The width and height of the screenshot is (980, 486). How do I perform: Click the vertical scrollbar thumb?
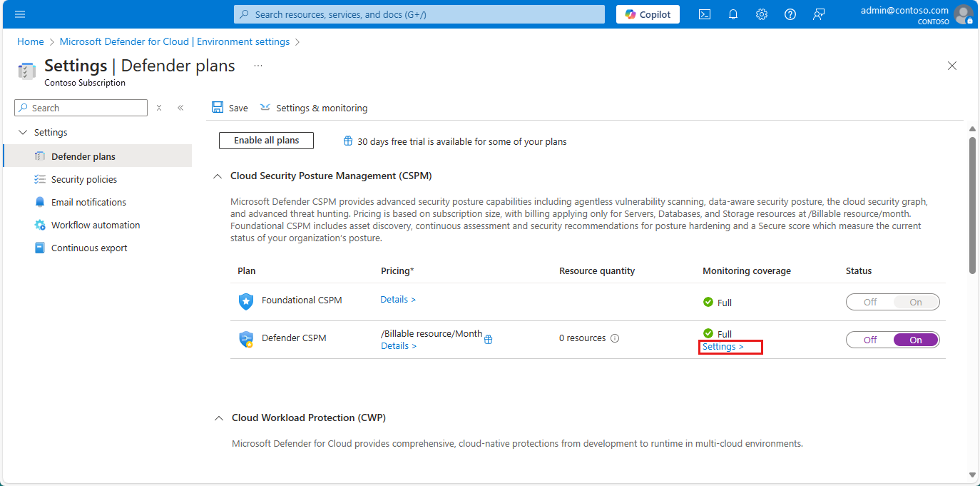click(971, 203)
